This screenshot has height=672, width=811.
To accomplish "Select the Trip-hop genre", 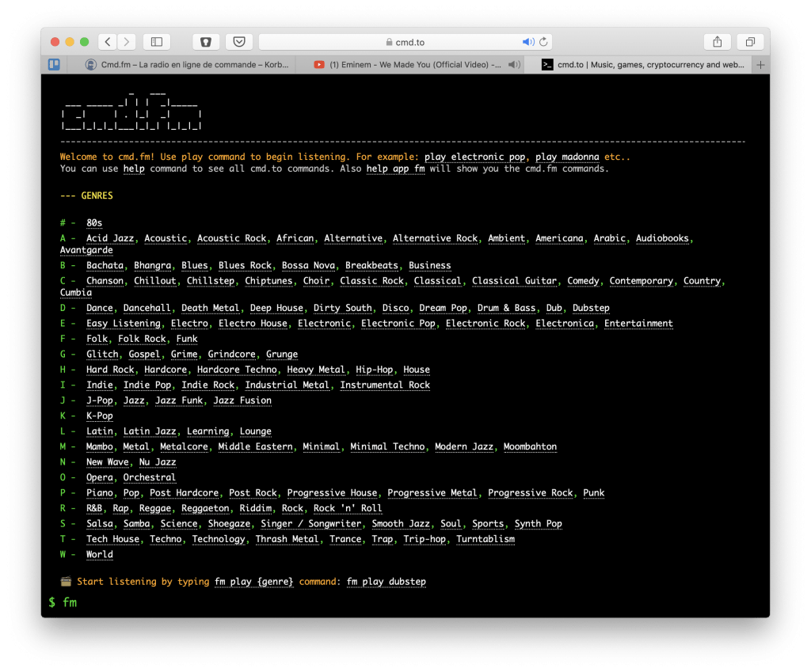I will pyautogui.click(x=425, y=539).
